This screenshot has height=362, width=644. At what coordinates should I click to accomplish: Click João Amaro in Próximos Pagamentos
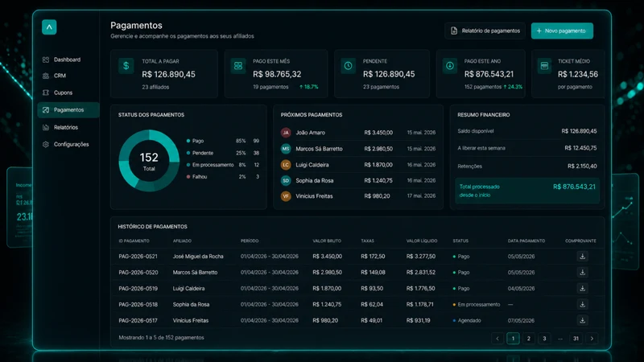311,133
